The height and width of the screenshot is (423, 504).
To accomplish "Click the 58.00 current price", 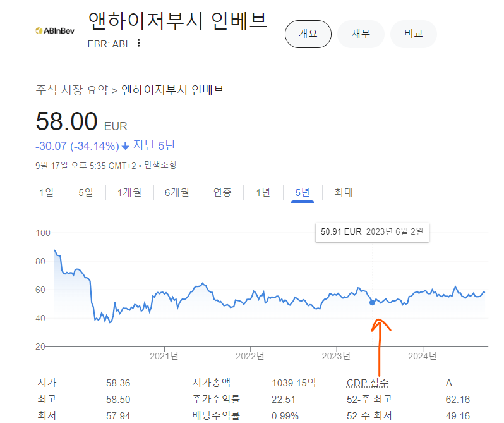I will 66,121.
